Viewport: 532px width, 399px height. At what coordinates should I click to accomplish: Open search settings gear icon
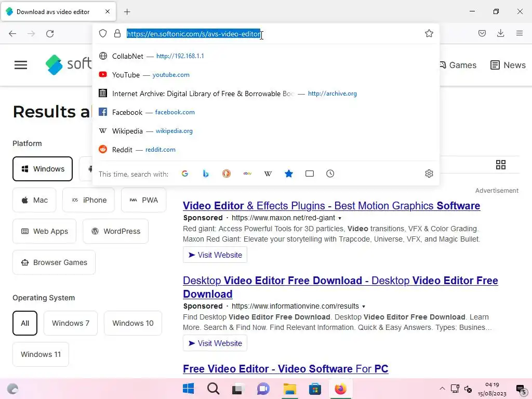[429, 174]
